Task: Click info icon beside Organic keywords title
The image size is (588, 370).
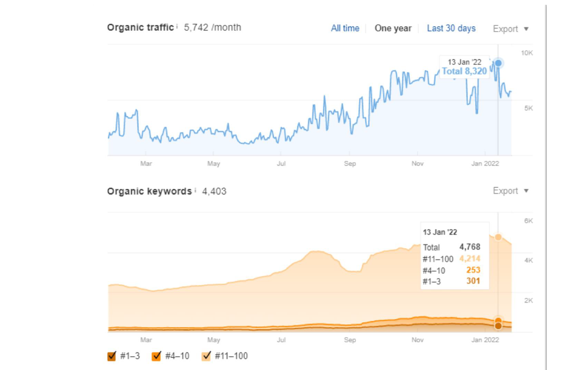Action: pyautogui.click(x=195, y=190)
